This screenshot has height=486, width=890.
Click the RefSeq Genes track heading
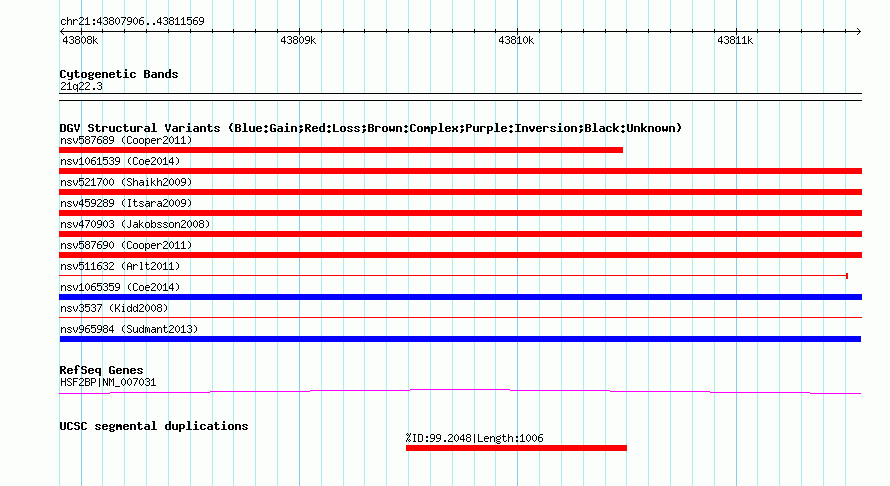[x=102, y=370]
